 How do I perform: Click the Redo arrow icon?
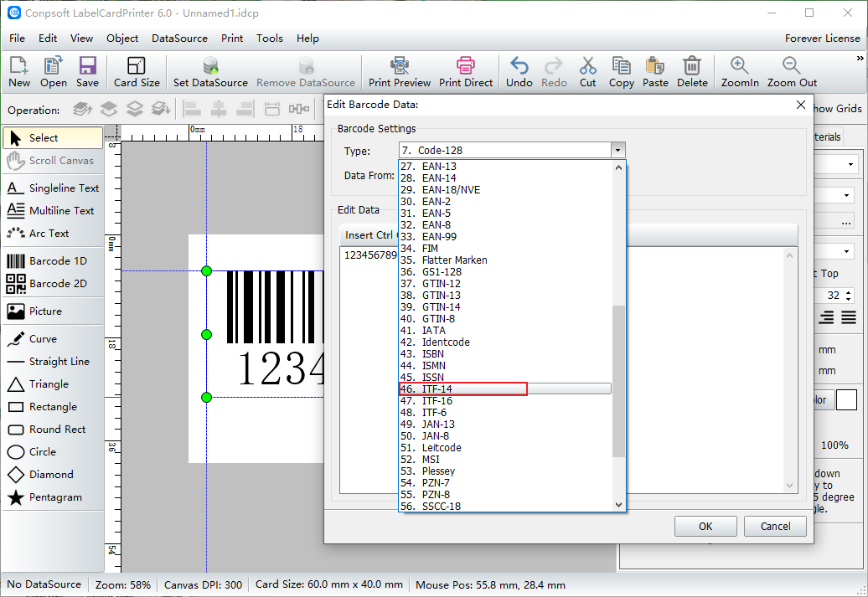pos(554,66)
